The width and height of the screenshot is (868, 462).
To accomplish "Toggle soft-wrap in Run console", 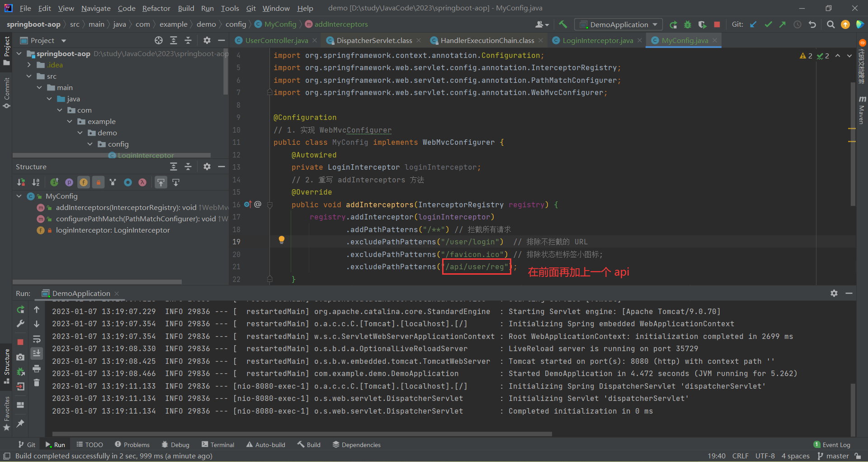I will 37,339.
